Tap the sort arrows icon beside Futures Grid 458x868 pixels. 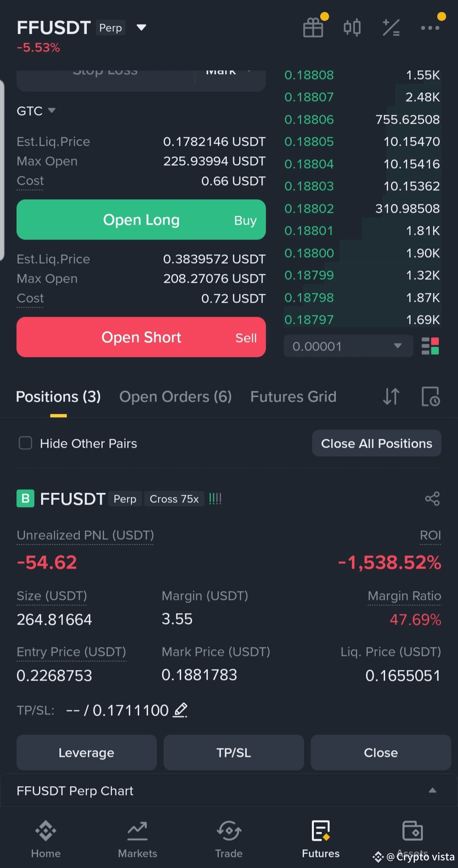(391, 396)
